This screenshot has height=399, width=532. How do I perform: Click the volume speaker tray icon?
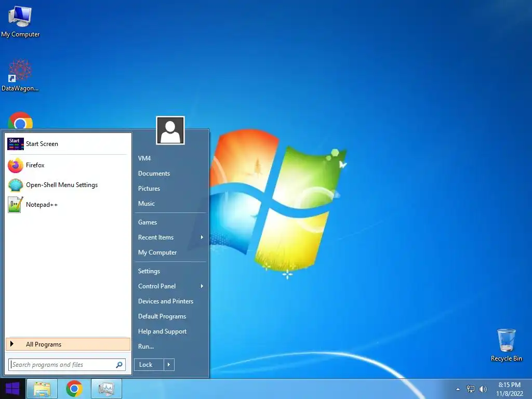[483, 389]
